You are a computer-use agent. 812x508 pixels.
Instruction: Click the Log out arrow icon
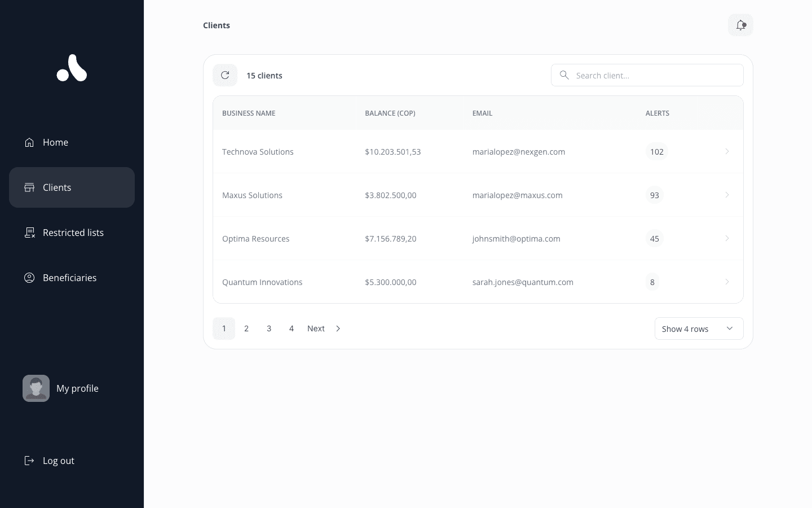click(29, 461)
